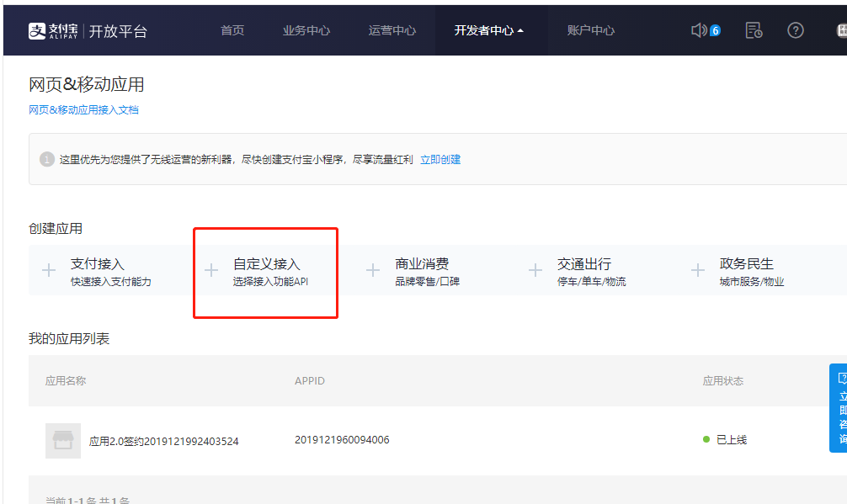Click the document clock icon in header

pos(754,30)
